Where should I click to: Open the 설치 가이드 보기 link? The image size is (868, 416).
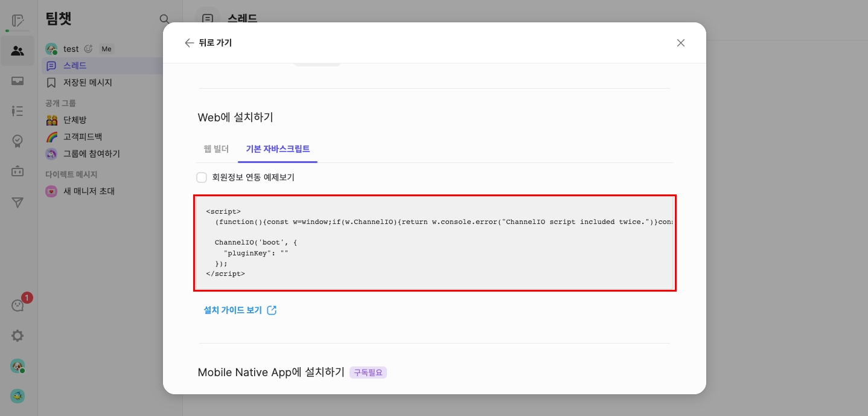pos(240,310)
